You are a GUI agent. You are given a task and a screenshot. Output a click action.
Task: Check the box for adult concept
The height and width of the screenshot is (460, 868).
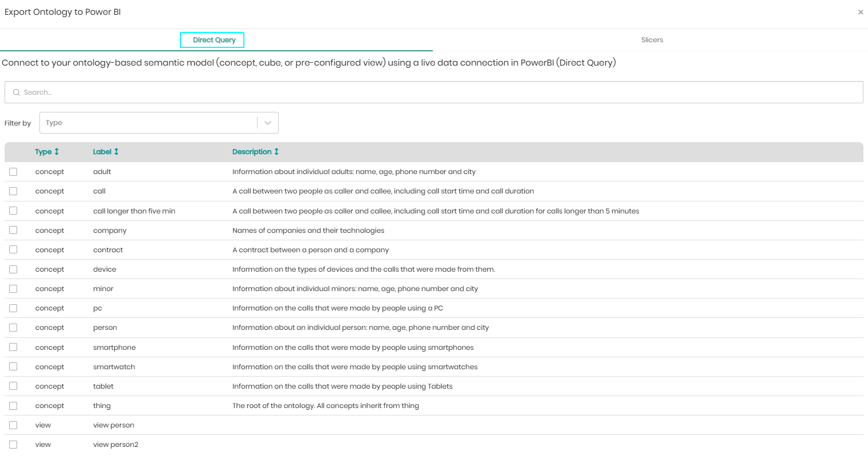[x=13, y=172]
